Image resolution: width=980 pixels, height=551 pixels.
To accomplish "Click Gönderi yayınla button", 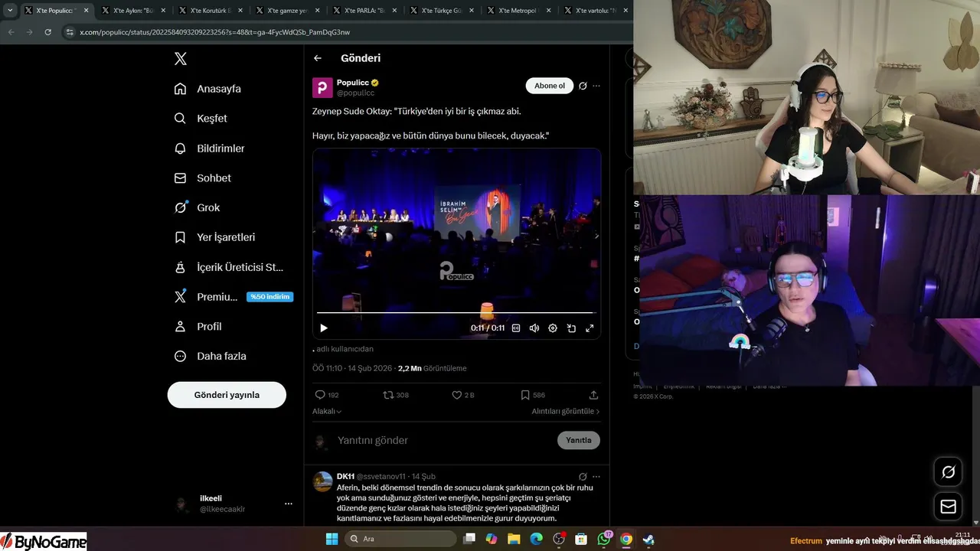I will tap(227, 395).
